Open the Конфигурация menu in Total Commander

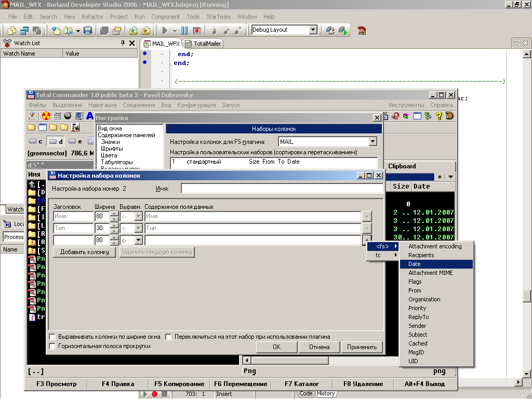coord(196,105)
